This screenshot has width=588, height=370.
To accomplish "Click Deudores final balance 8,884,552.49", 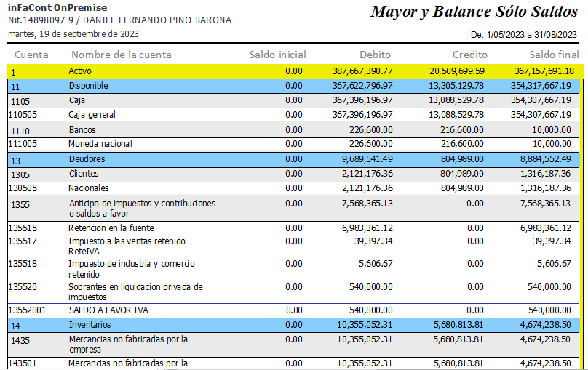I will coord(545,159).
